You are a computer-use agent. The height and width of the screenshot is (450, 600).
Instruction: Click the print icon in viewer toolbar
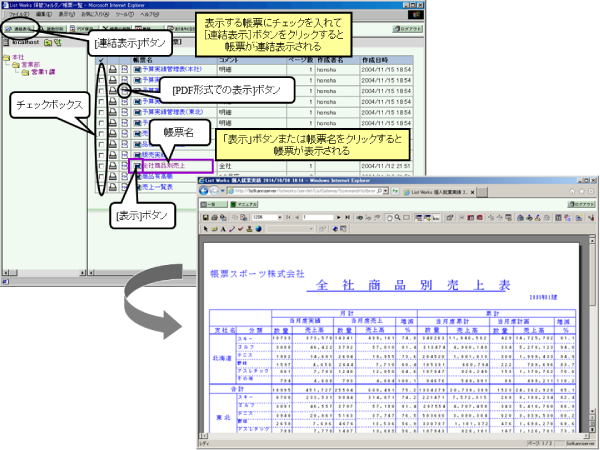tap(214, 217)
